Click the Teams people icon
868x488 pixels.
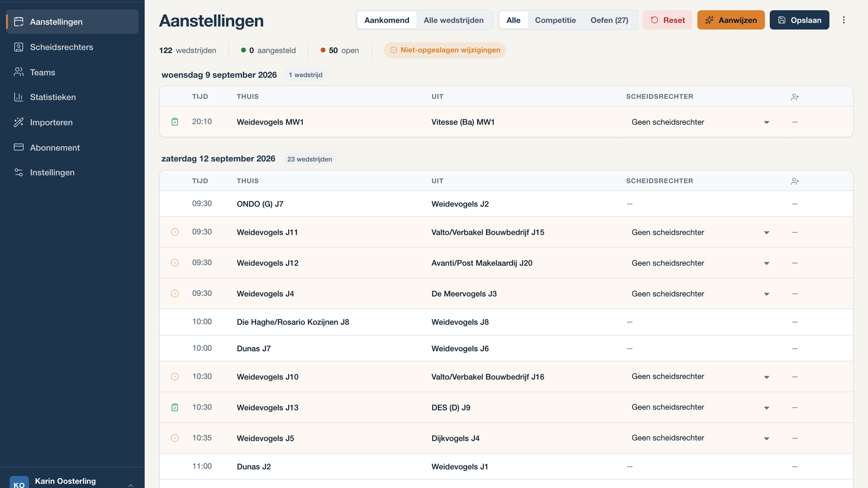18,72
